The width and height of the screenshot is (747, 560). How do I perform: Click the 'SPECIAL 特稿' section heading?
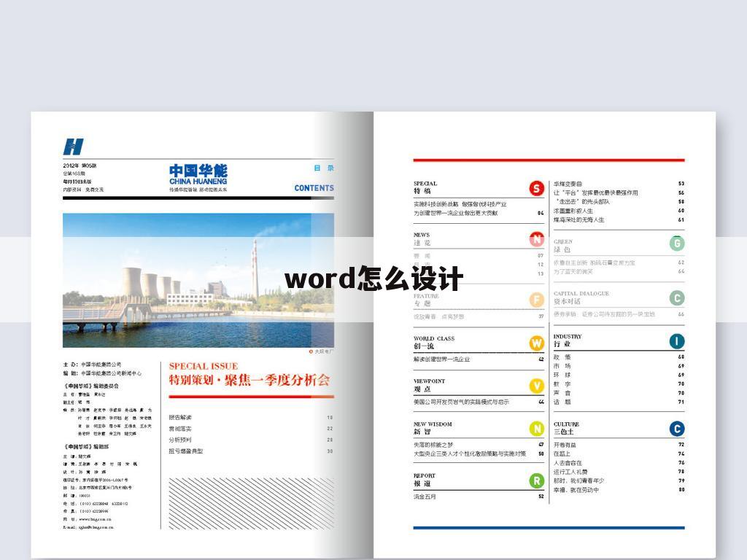point(425,187)
